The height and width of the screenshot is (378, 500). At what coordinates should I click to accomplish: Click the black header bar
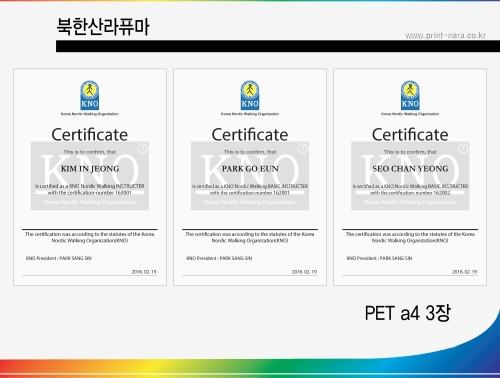[278, 46]
